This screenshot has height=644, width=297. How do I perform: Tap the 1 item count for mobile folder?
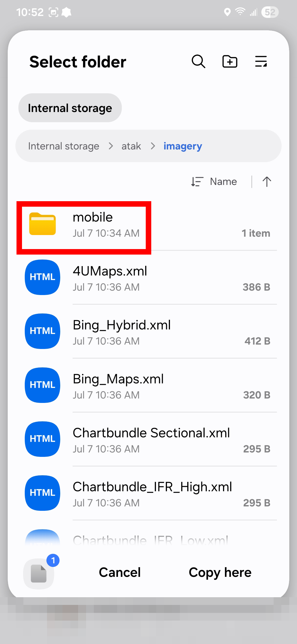click(x=256, y=233)
